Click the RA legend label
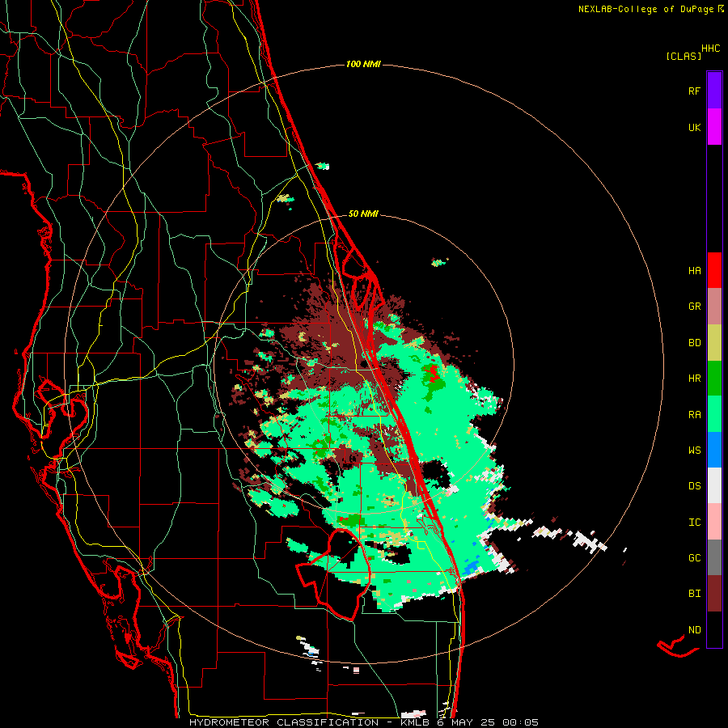This screenshot has width=728, height=728. 695,415
